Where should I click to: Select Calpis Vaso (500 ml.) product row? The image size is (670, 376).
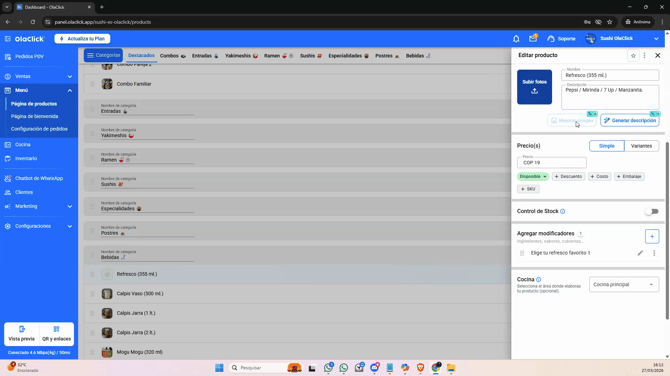pos(297,294)
